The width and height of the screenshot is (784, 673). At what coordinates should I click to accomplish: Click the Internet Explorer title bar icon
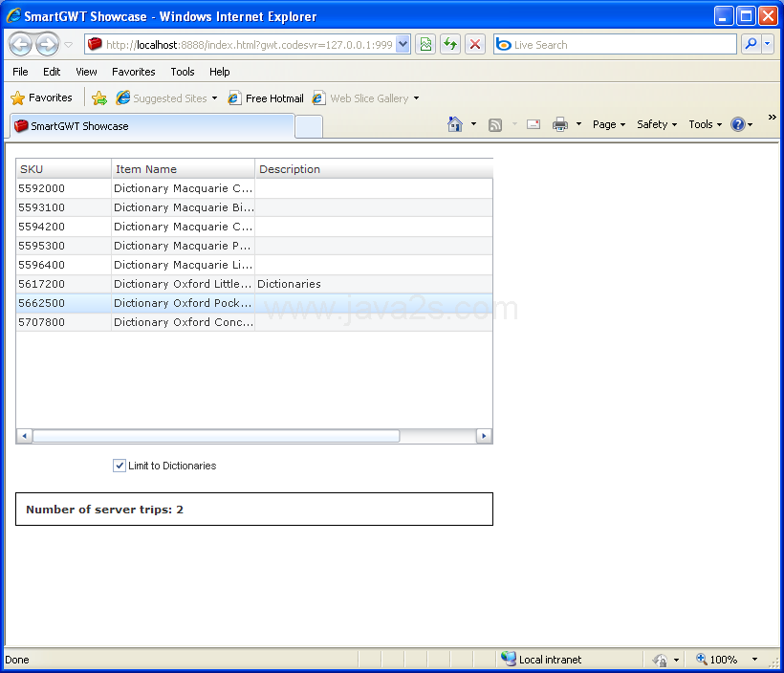[13, 15]
